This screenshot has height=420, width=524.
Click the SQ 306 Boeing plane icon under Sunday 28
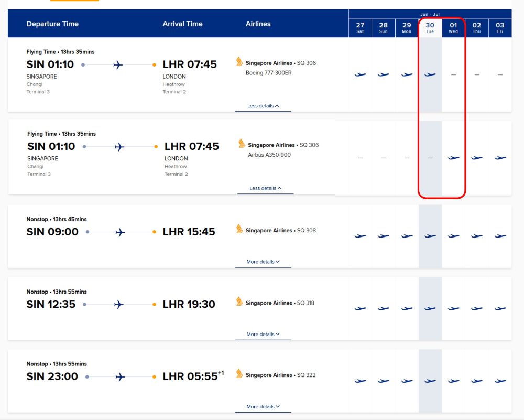coord(384,74)
